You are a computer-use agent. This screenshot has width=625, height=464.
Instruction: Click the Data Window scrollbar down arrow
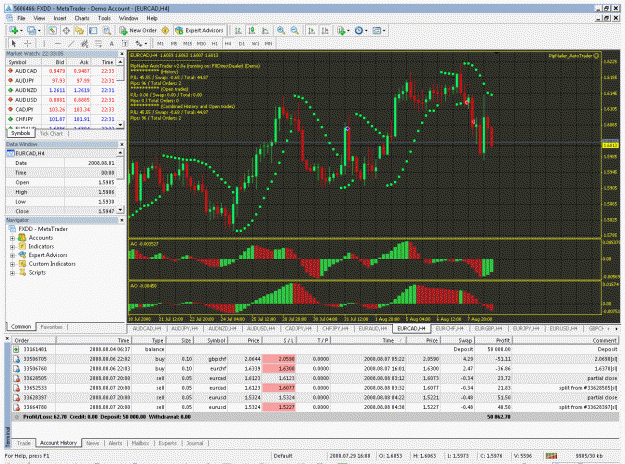click(x=120, y=210)
